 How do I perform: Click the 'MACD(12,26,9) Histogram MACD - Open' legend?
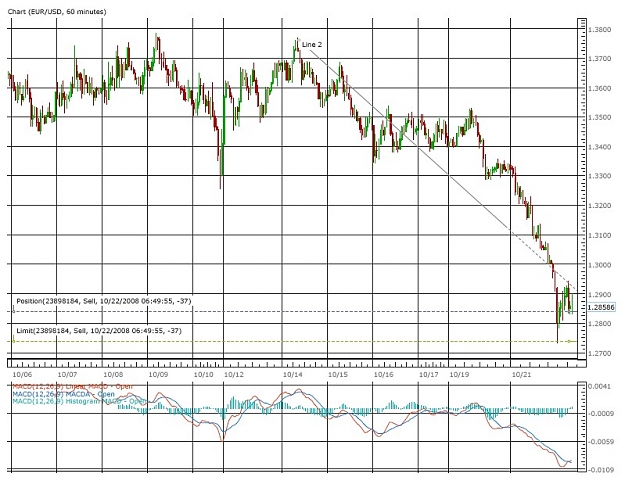(77, 401)
